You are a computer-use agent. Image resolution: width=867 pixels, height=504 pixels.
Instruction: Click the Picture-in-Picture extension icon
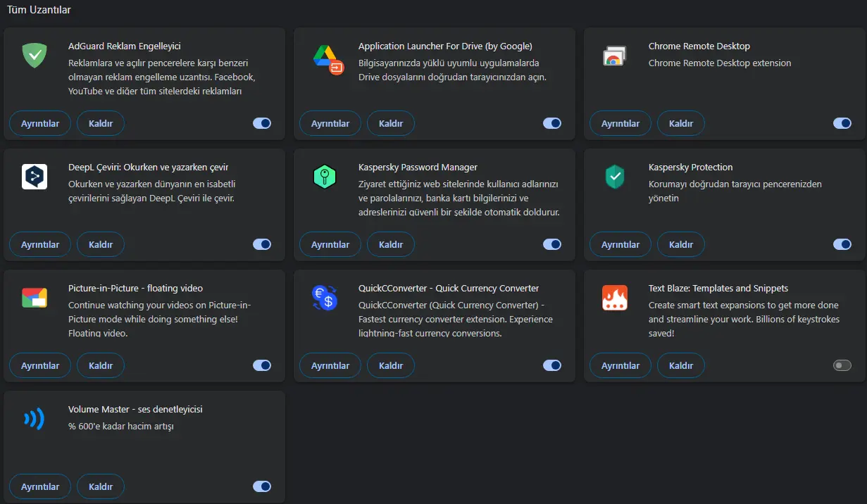[x=35, y=297]
